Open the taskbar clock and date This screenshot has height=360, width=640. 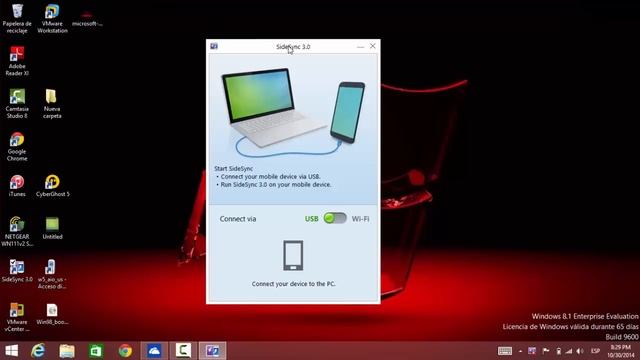[621, 351]
